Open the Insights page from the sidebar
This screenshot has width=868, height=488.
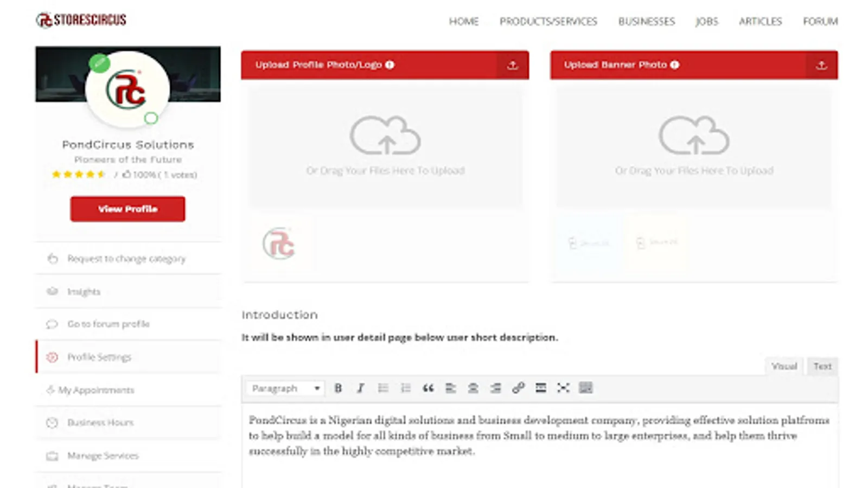tap(128, 292)
